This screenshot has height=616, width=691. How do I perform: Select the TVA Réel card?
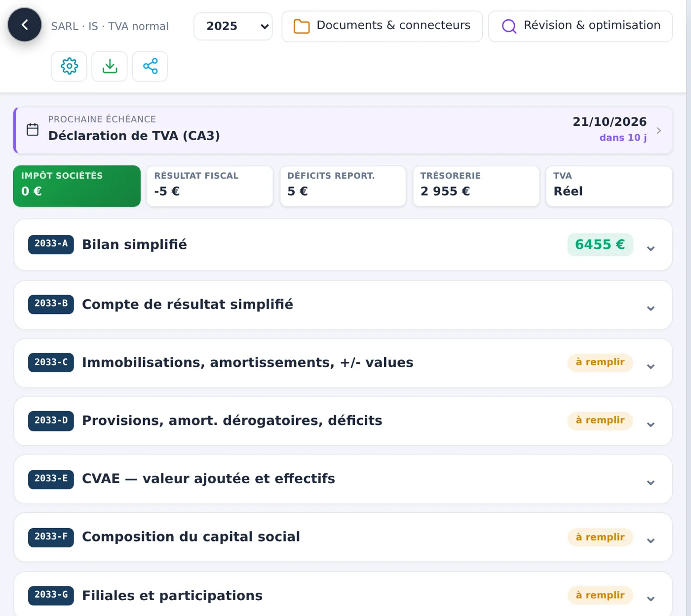[x=609, y=186]
